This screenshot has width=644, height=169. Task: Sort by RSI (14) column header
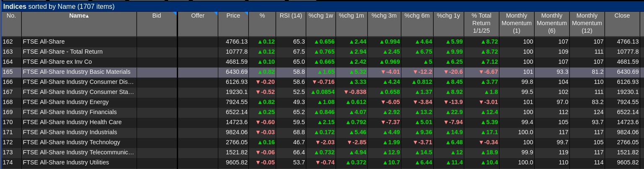pyautogui.click(x=291, y=24)
